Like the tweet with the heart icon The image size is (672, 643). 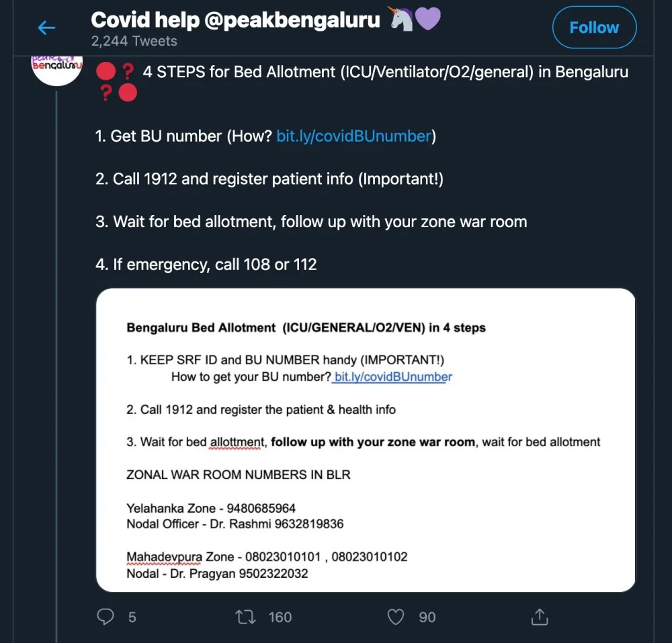pos(397,616)
